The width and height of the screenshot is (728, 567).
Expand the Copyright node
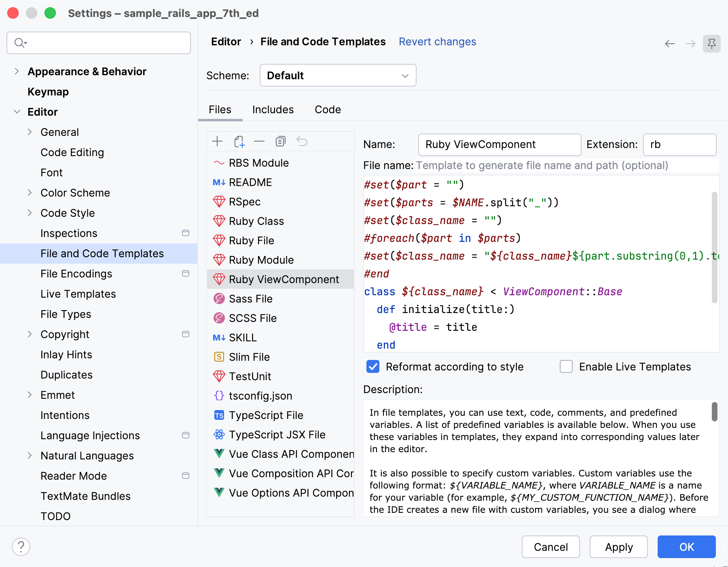pyautogui.click(x=30, y=334)
